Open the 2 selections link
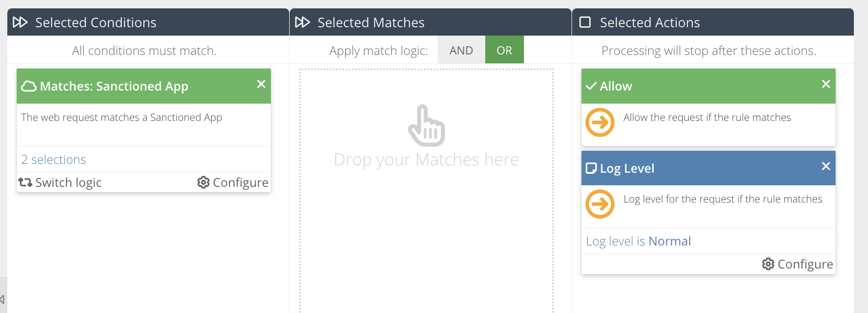The image size is (868, 313). pyautogui.click(x=53, y=160)
